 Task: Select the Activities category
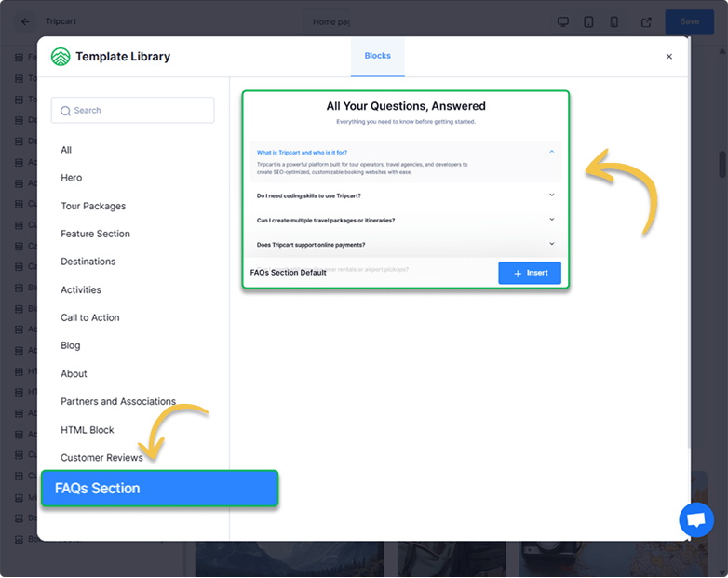tap(81, 289)
